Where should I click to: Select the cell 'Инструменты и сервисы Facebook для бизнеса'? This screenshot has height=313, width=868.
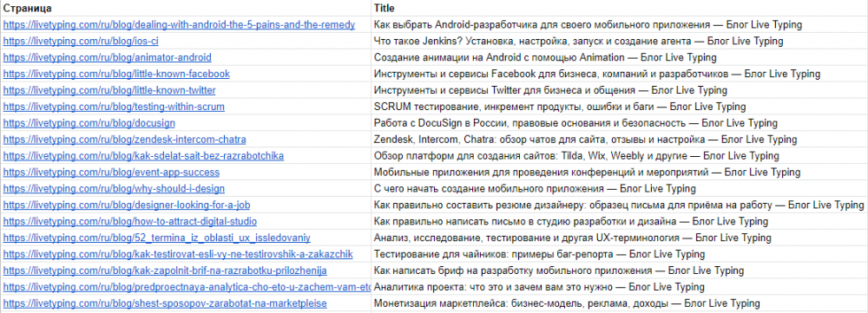620,74
